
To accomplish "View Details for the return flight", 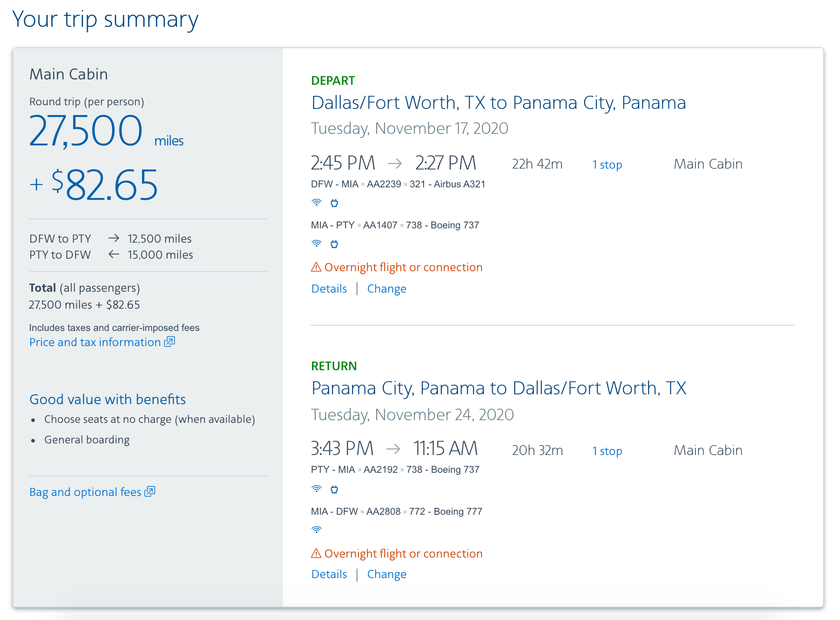I will (x=329, y=575).
